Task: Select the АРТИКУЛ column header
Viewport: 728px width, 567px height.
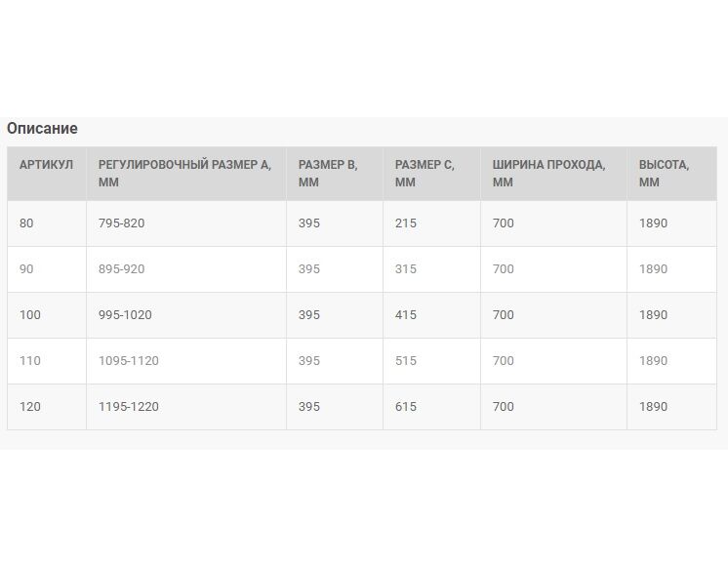Action: coord(47,173)
